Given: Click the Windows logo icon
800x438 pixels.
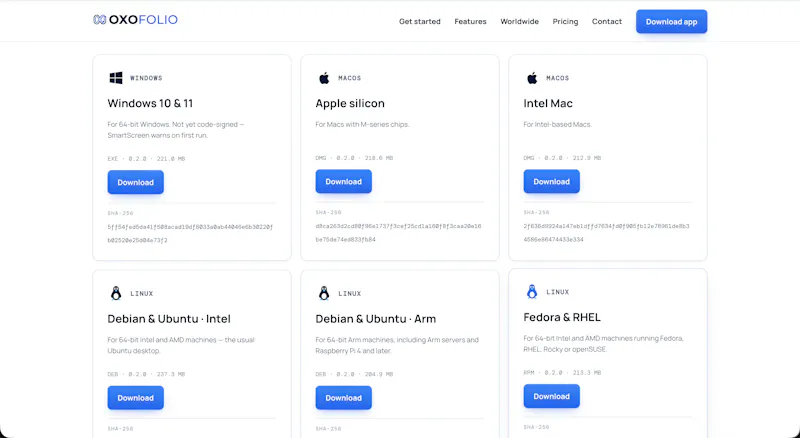Looking at the screenshot, I should [x=116, y=78].
